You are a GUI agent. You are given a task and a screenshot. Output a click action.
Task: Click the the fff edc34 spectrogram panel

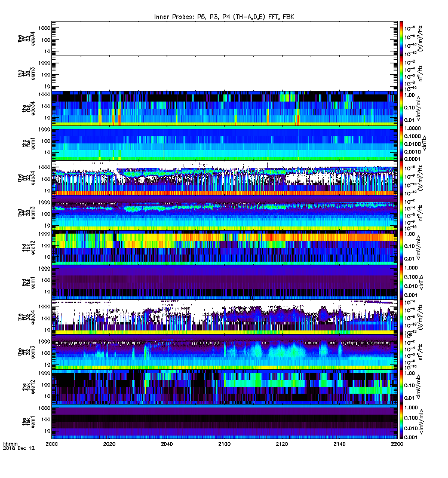tap(225, 317)
